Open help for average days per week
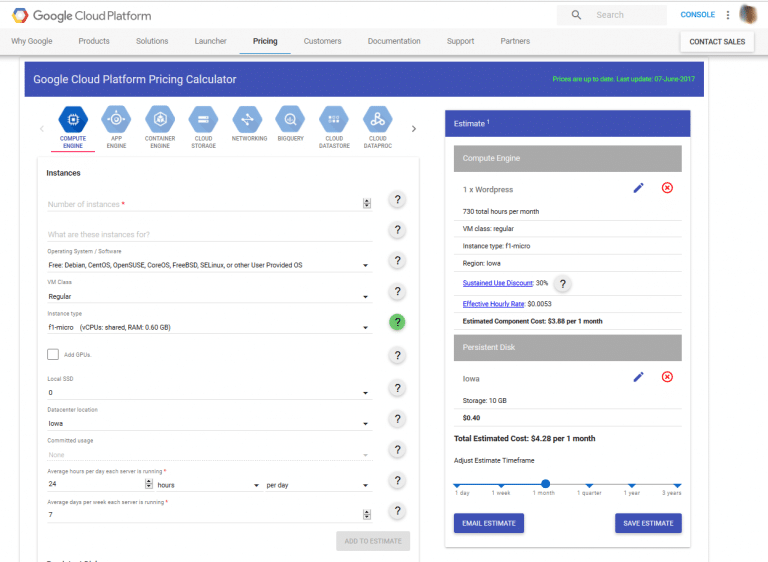This screenshot has width=768, height=562. tap(398, 511)
